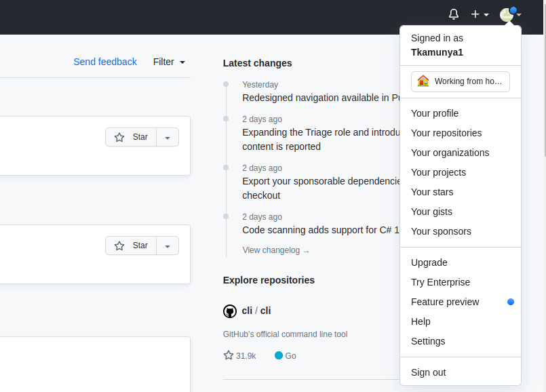Open the Filter dropdown
Viewport: 546px width, 392px height.
click(169, 62)
